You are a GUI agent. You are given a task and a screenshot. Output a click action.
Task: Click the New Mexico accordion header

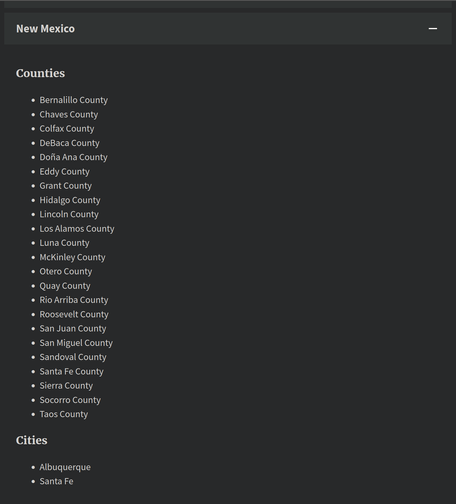pyautogui.click(x=228, y=29)
